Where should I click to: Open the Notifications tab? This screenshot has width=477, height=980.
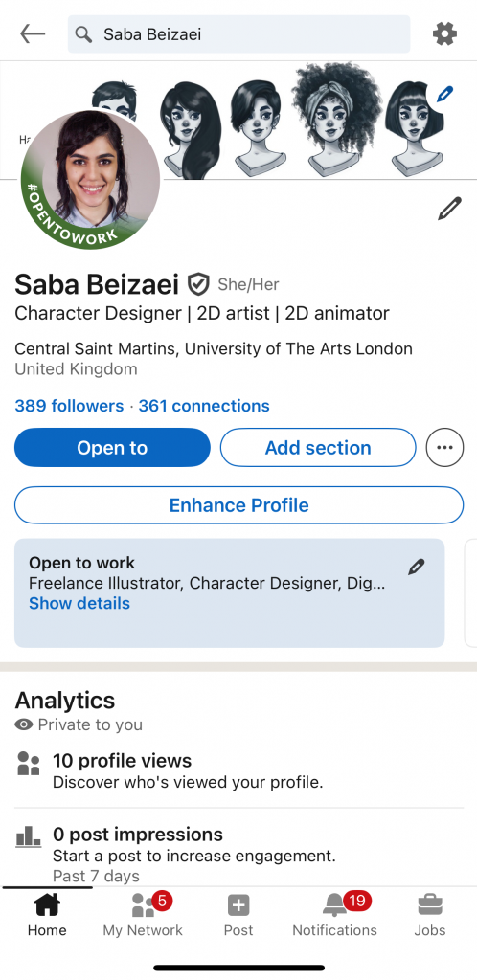(334, 915)
